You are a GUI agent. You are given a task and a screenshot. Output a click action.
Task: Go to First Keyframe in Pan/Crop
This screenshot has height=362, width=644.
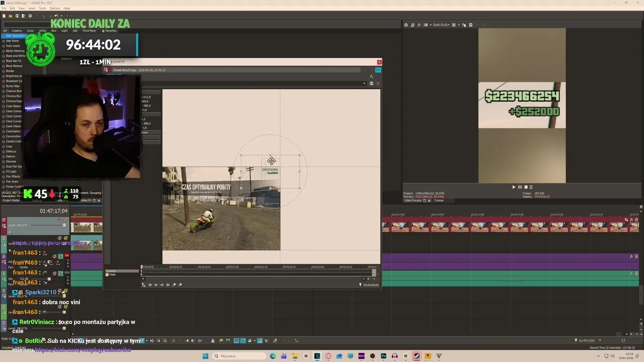(150, 285)
